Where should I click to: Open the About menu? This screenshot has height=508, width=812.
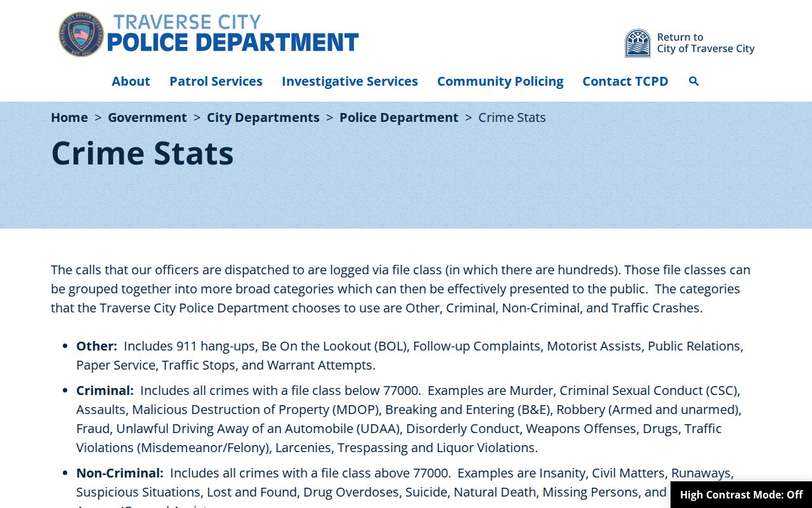131,81
